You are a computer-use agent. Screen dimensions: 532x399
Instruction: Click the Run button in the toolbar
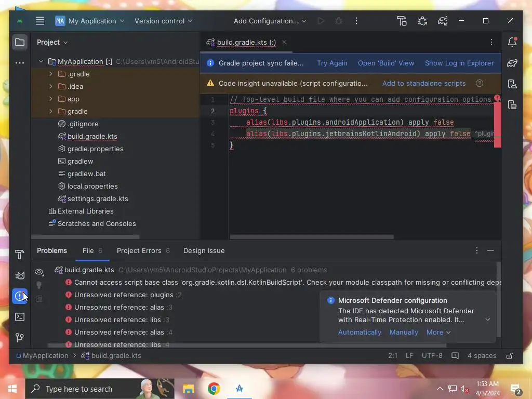click(x=321, y=21)
